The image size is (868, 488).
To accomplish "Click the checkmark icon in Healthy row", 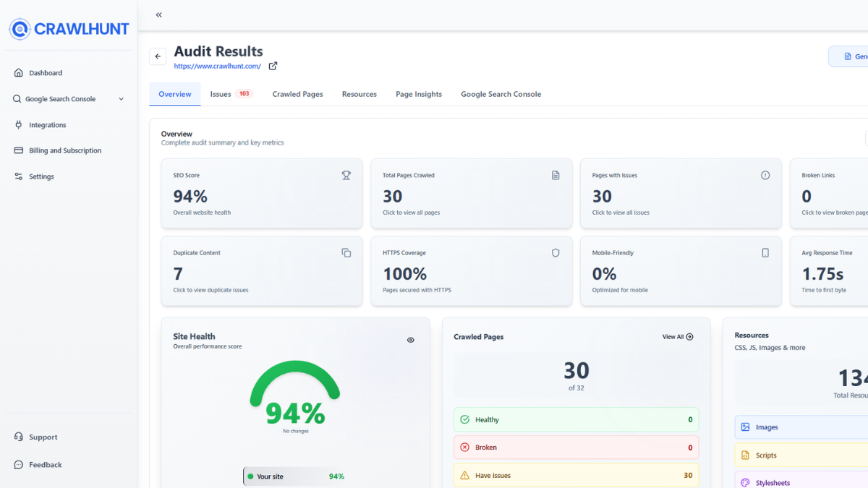I will (x=465, y=419).
